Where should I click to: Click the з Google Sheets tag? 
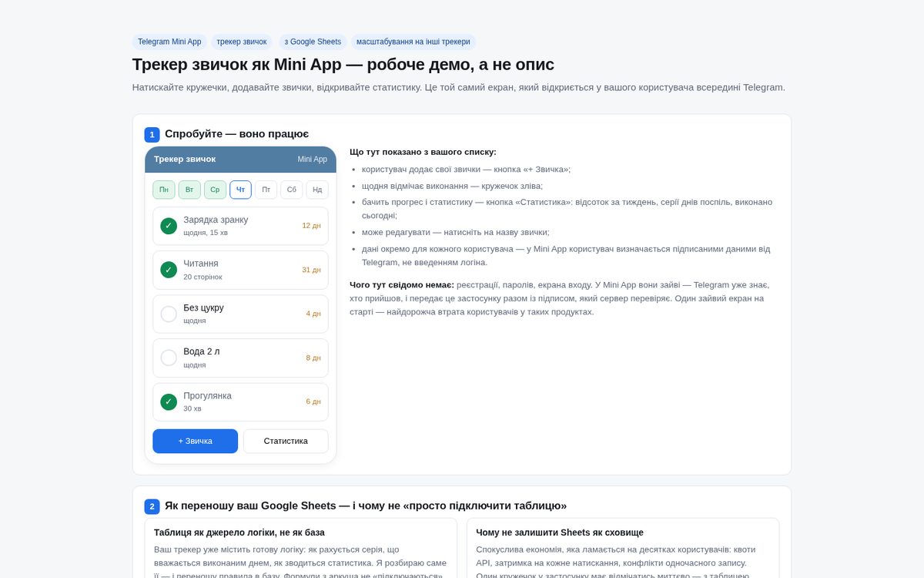tap(313, 42)
